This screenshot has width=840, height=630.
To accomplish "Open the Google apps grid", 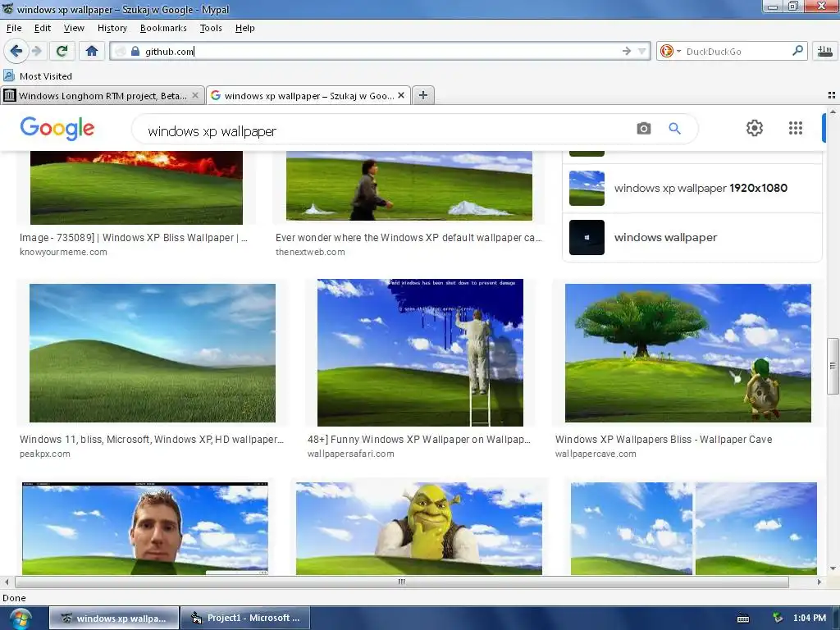I will [796, 128].
